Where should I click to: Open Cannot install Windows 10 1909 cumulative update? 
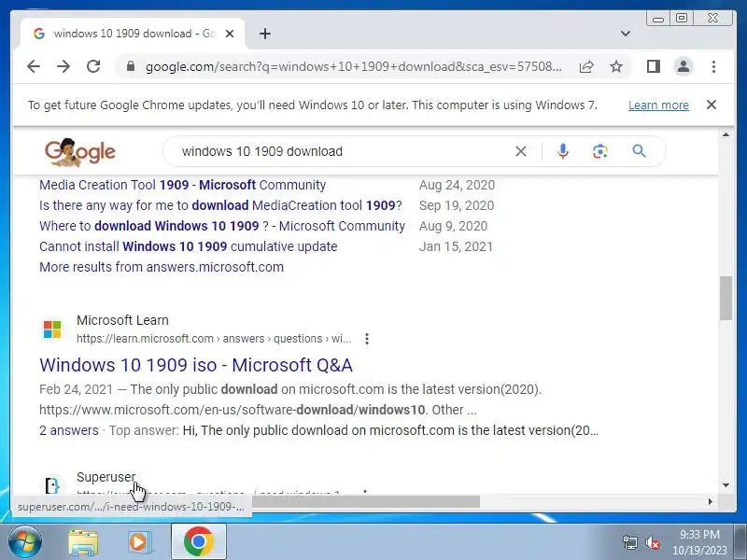click(x=189, y=246)
